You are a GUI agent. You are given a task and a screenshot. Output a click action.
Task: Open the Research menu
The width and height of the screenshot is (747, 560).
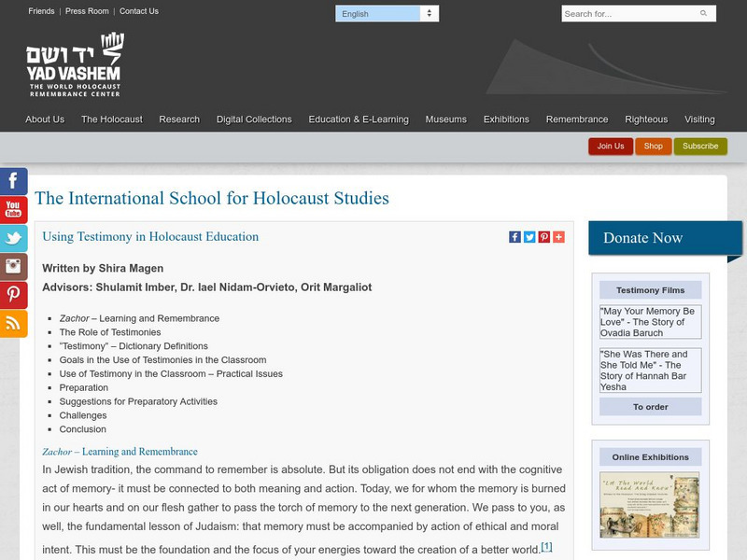[x=179, y=119]
